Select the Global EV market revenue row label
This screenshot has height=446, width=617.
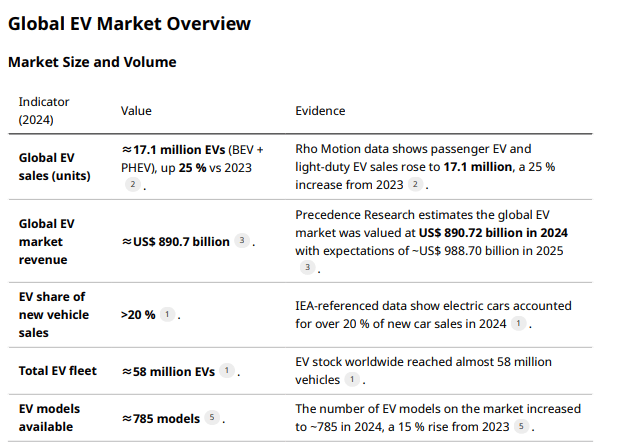pyautogui.click(x=46, y=241)
